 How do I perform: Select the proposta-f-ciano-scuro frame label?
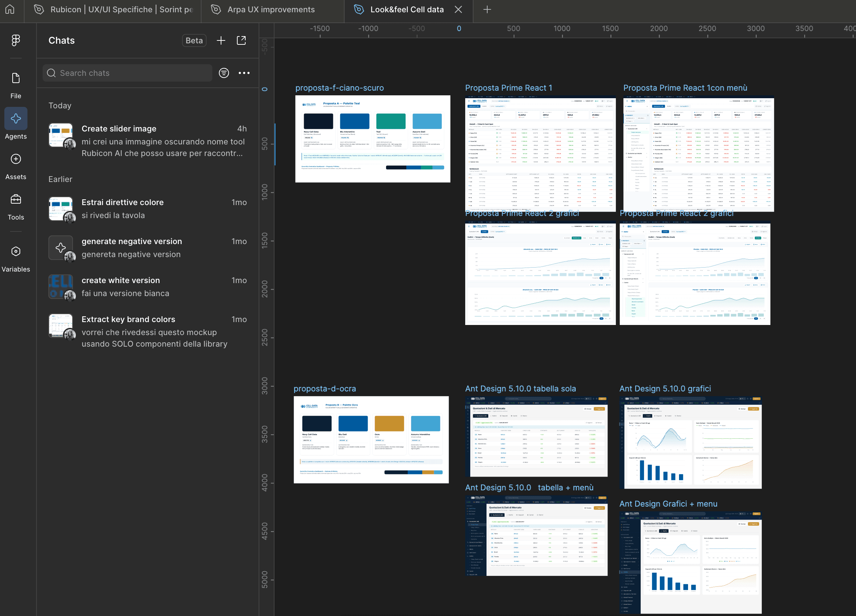(x=339, y=88)
